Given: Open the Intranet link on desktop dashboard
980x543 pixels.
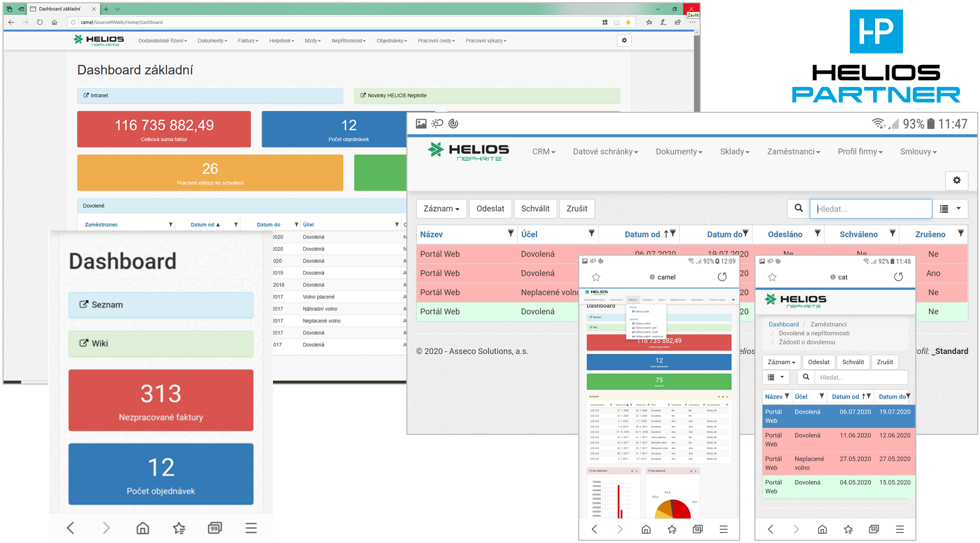Looking at the screenshot, I should pos(210,95).
